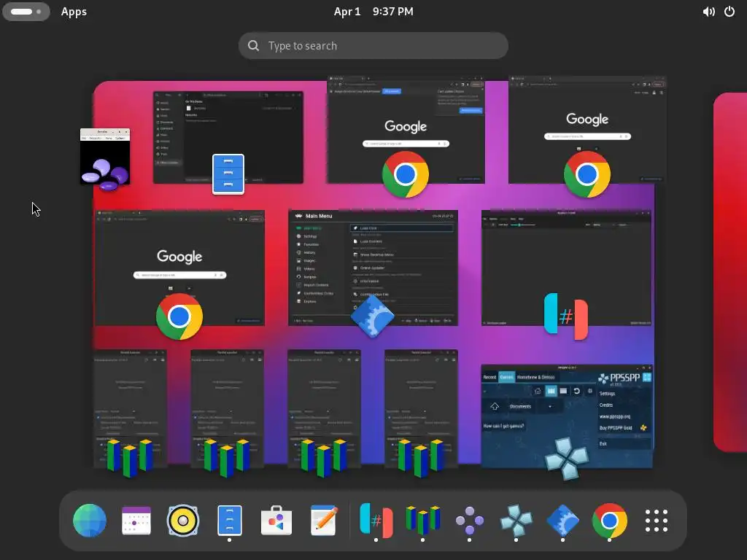
Task: Activate Ryujinx icon in the dock
Action: pyautogui.click(x=376, y=520)
